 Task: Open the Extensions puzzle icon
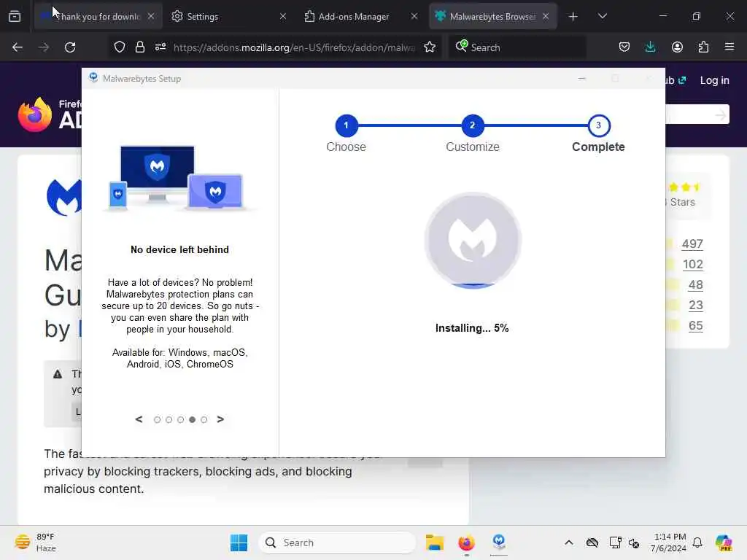pyautogui.click(x=703, y=47)
